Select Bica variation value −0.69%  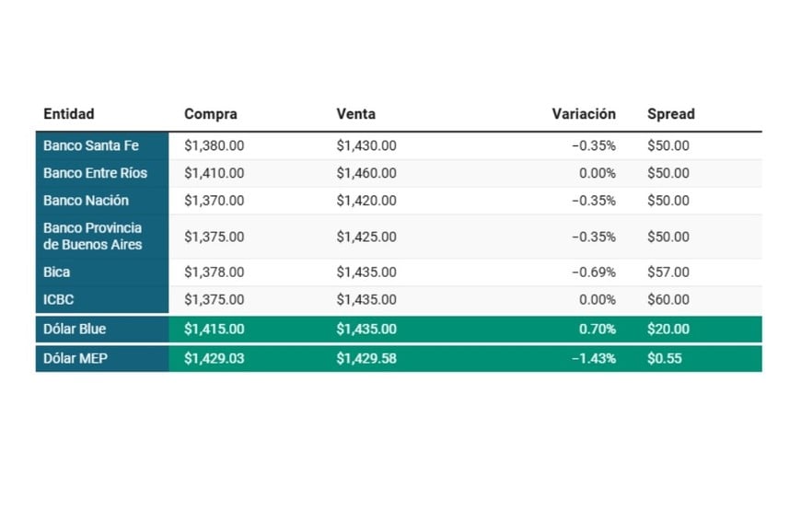[x=594, y=272]
